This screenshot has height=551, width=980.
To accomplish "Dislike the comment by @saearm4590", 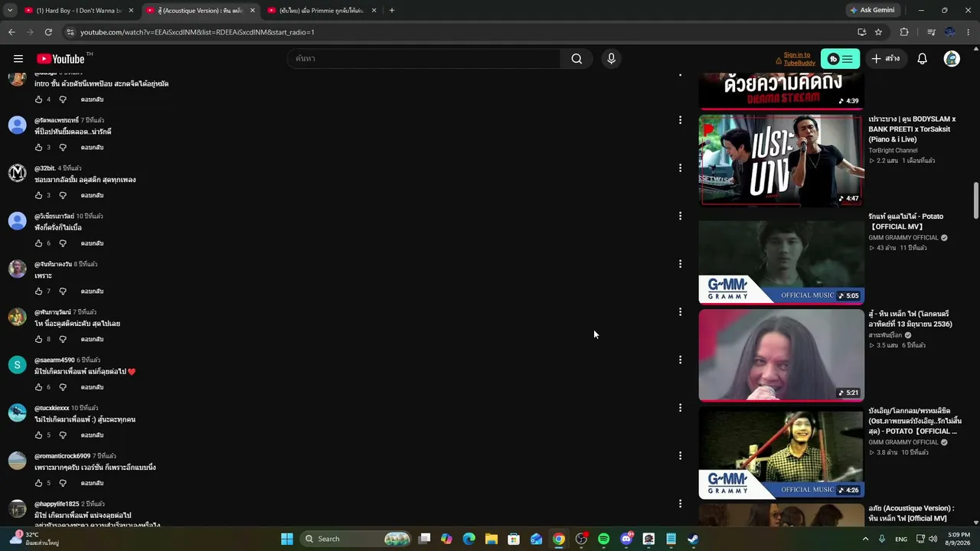I will click(x=63, y=387).
